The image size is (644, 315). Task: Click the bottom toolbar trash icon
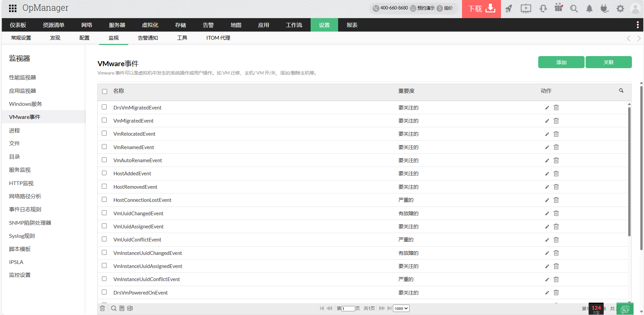tap(102, 308)
